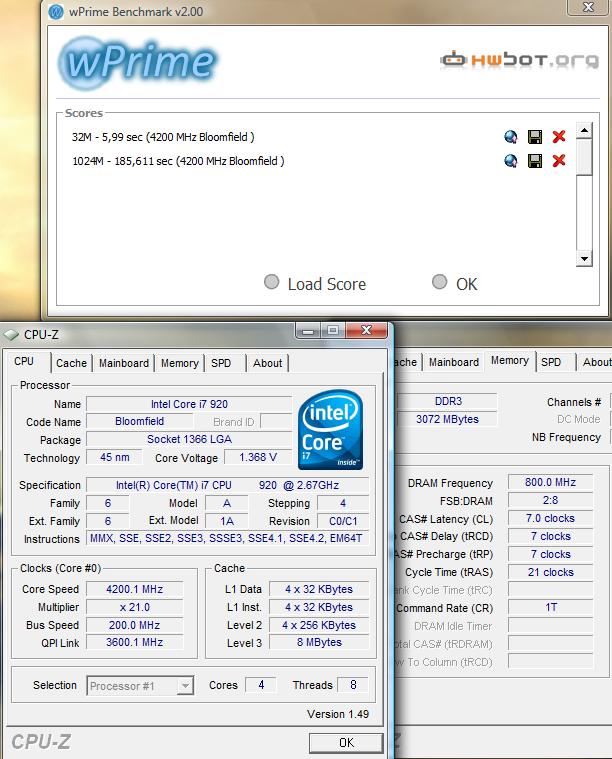
Task: Click the 1024M - 185,611 sec score entry
Action: click(x=178, y=161)
